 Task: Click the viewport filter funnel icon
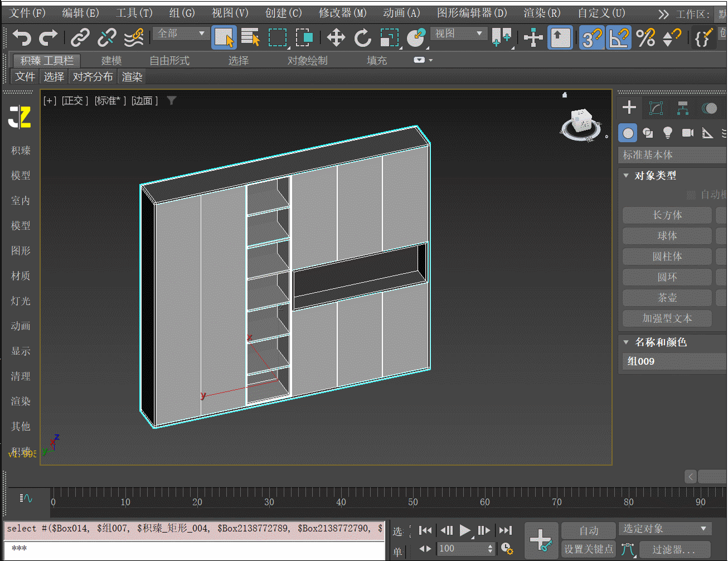[172, 100]
